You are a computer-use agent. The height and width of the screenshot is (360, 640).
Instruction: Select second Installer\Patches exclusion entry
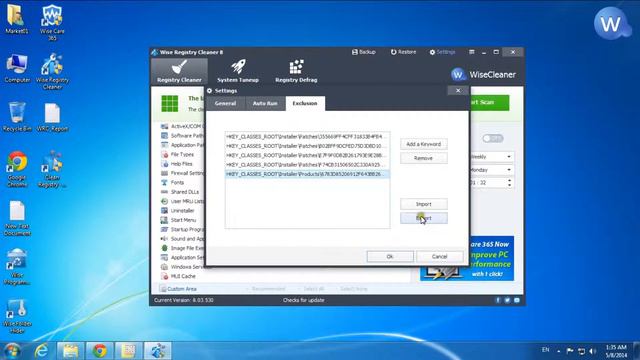tap(307, 146)
